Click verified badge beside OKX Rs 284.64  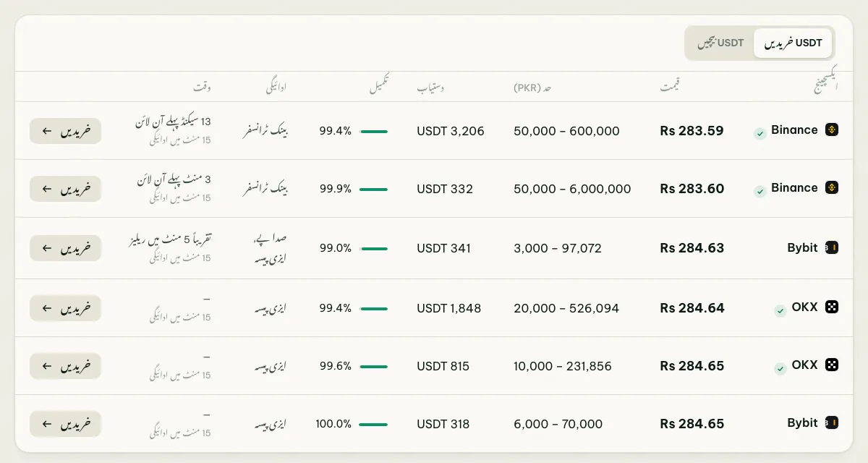tap(780, 311)
